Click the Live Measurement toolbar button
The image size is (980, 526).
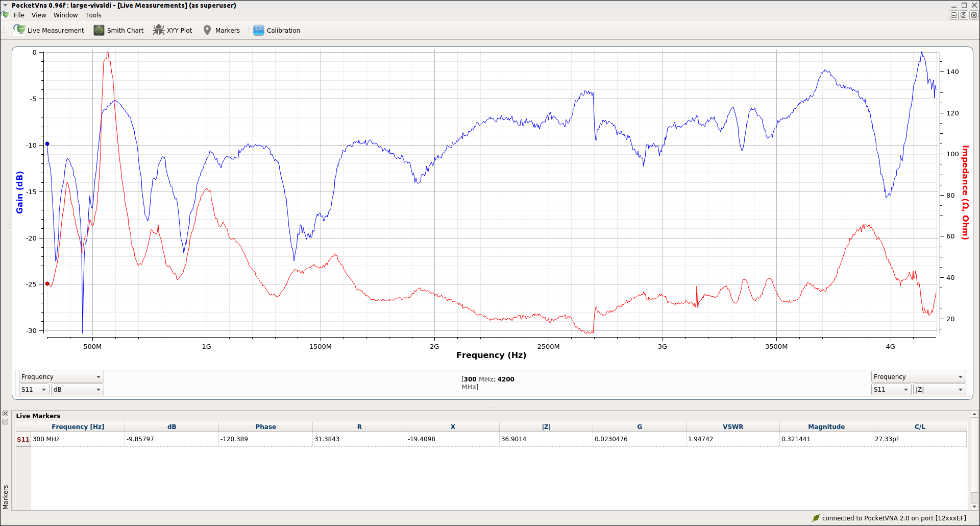click(x=49, y=30)
